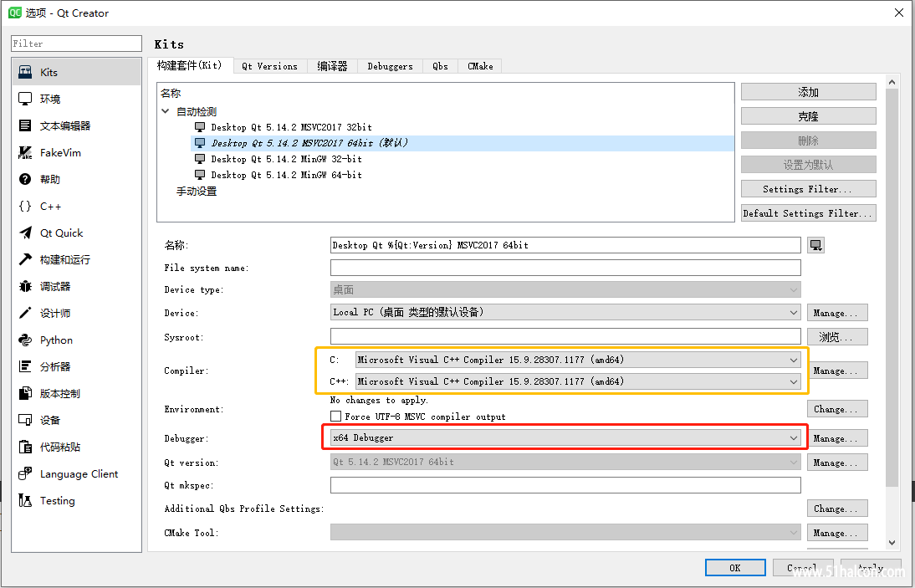The width and height of the screenshot is (915, 588).
Task: Open the 帮助 settings category
Action: pyautogui.click(x=76, y=180)
